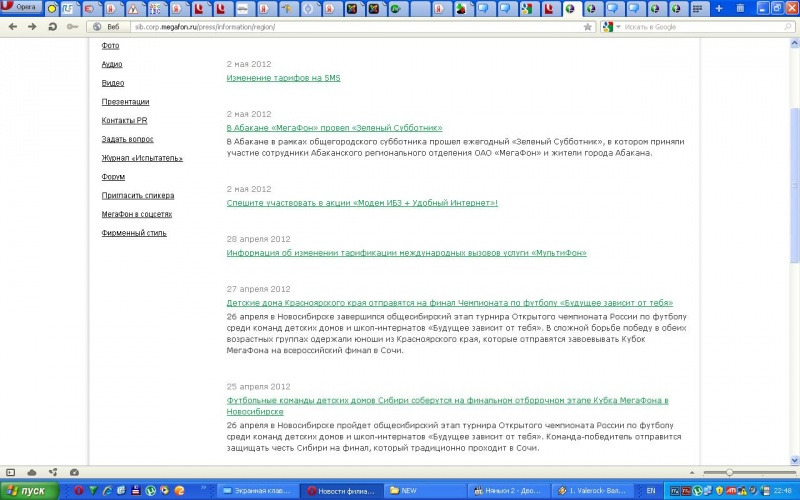Toggle the panel sidebar from the status bar
The image size is (800, 500).
coord(11,471)
